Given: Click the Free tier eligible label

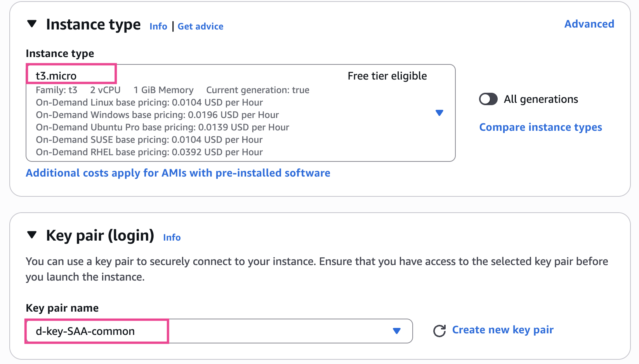Looking at the screenshot, I should tap(387, 76).
